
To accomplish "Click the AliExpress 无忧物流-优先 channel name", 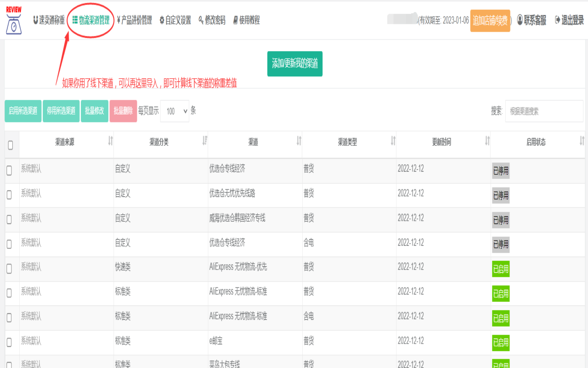I will [238, 267].
